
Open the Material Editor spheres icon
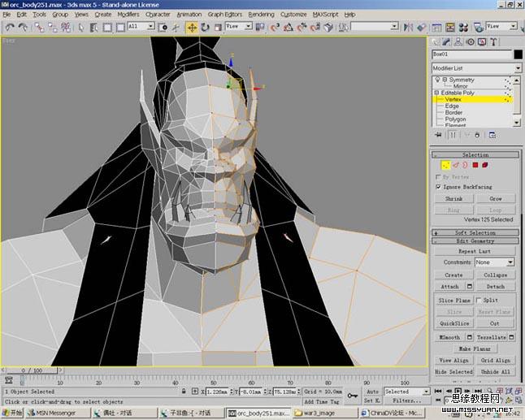point(463,27)
